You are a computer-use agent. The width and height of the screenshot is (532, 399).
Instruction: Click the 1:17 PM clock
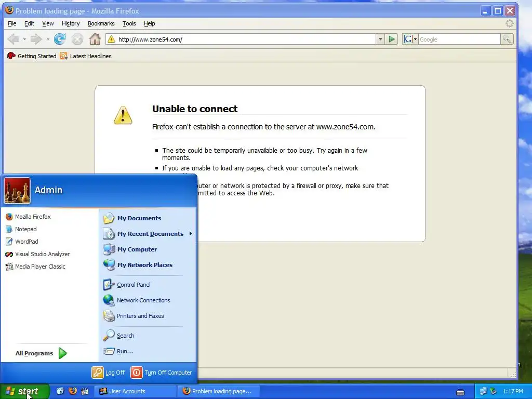[513, 391]
